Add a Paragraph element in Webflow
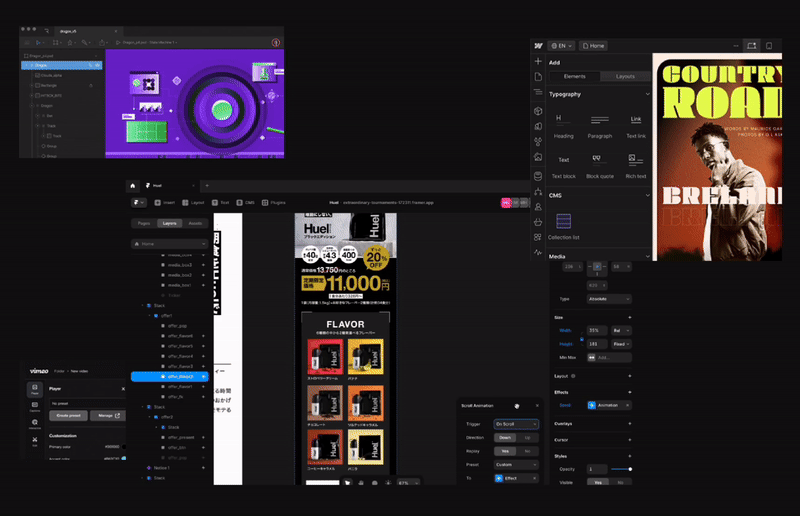The image size is (800, 516). tap(600, 126)
